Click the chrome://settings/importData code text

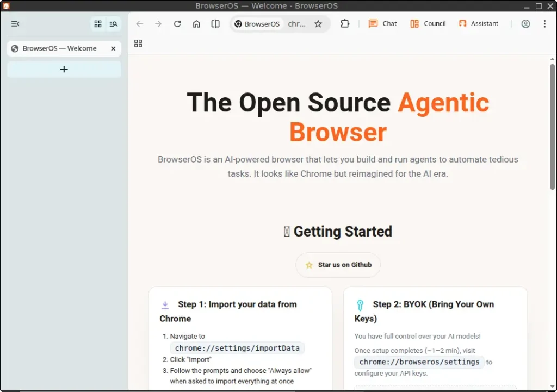(237, 348)
